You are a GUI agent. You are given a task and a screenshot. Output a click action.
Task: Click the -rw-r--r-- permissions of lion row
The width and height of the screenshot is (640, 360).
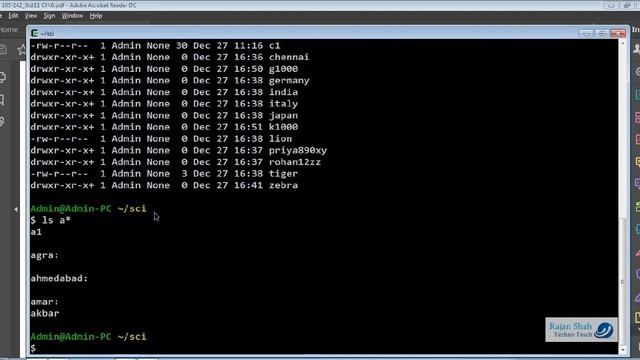click(59, 139)
